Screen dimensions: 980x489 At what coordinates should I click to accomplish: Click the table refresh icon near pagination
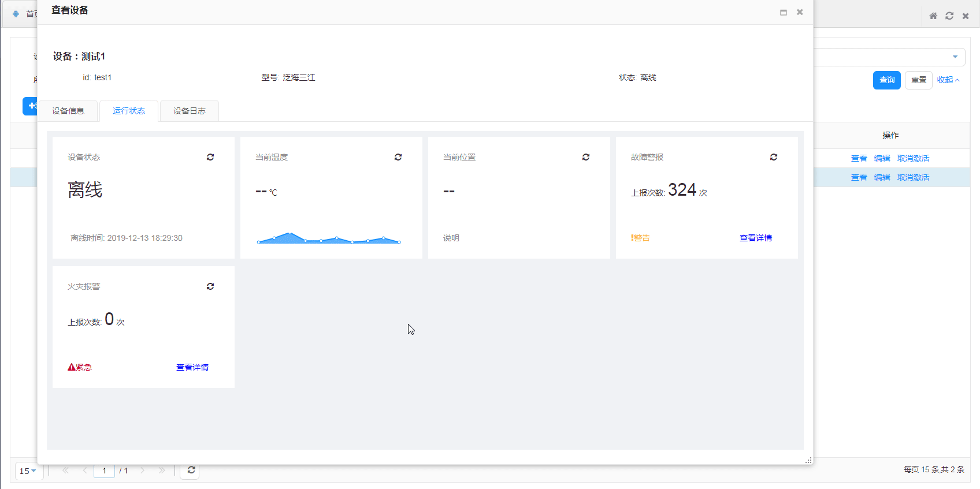click(191, 470)
